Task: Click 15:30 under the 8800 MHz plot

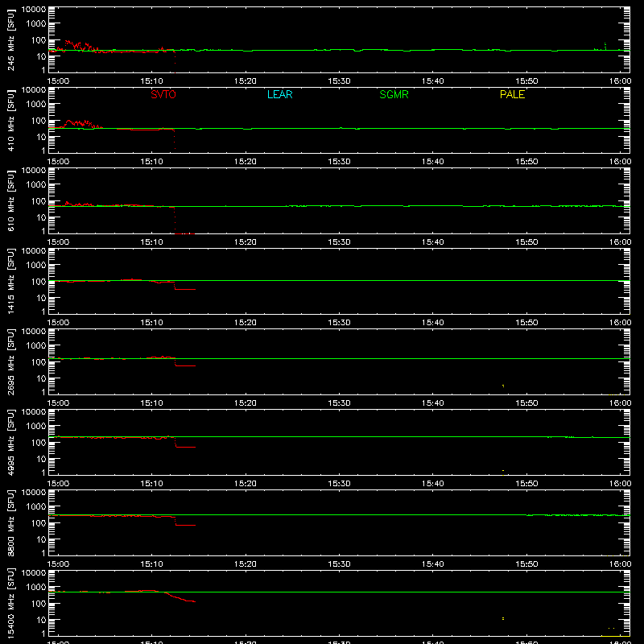Action: (339, 564)
